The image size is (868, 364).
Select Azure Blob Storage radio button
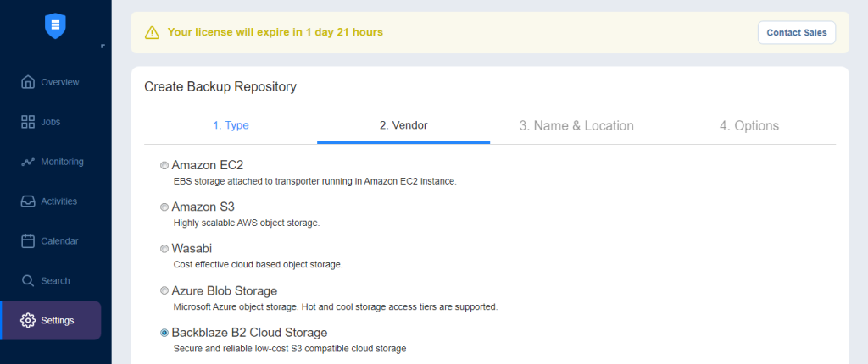(x=164, y=291)
